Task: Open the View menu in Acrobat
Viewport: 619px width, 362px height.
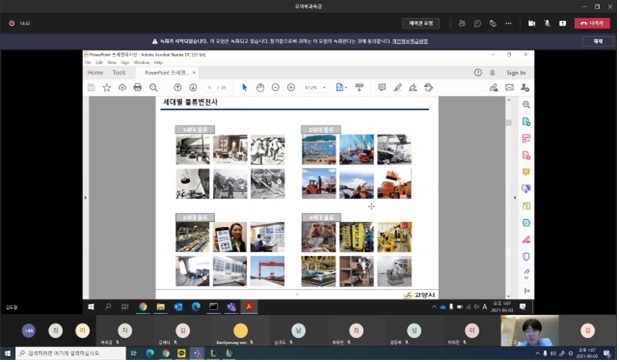Action: pyautogui.click(x=112, y=62)
